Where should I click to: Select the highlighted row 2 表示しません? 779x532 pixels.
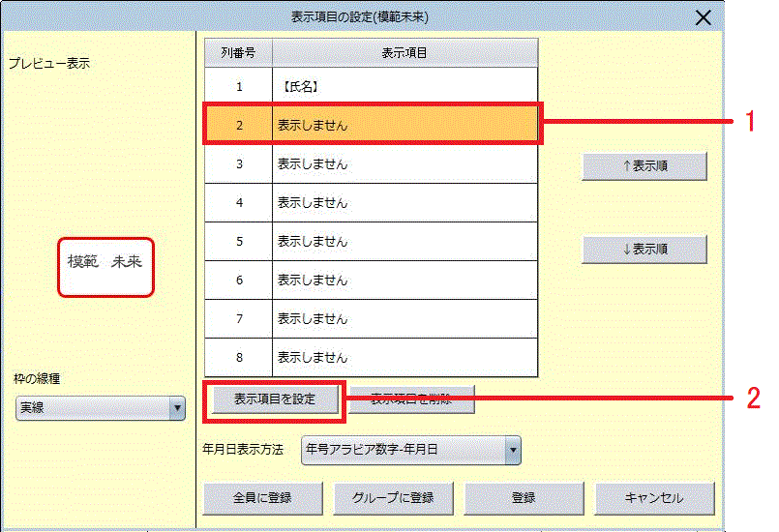pos(372,125)
